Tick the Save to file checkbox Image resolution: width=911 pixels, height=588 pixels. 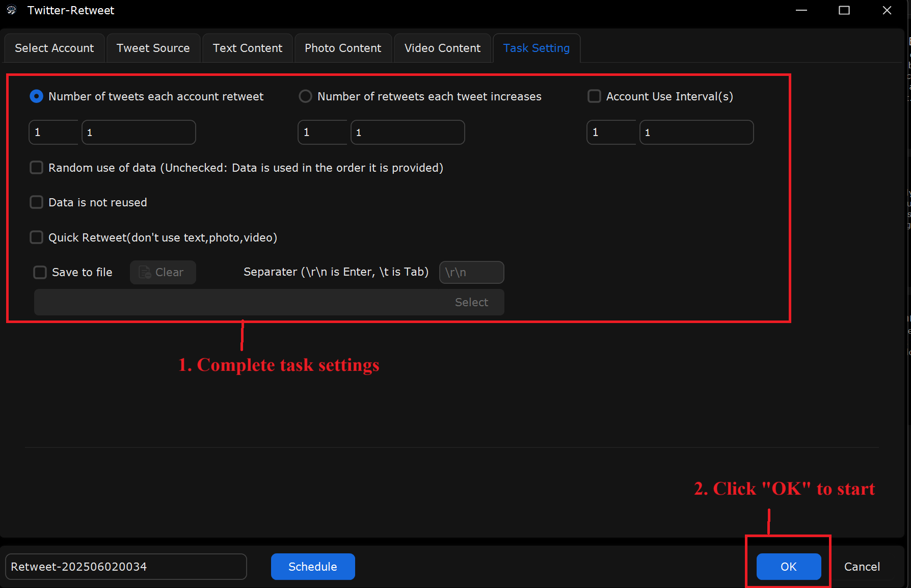coord(40,272)
